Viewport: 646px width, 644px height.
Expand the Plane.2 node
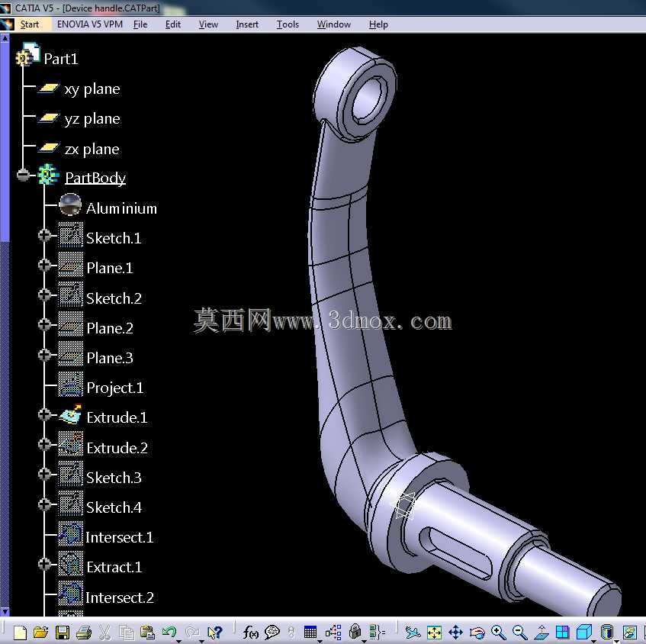tap(44, 325)
